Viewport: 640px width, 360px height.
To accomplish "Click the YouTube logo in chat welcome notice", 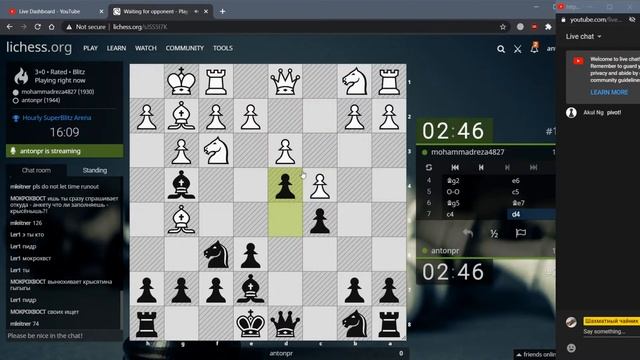I will [x=578, y=61].
